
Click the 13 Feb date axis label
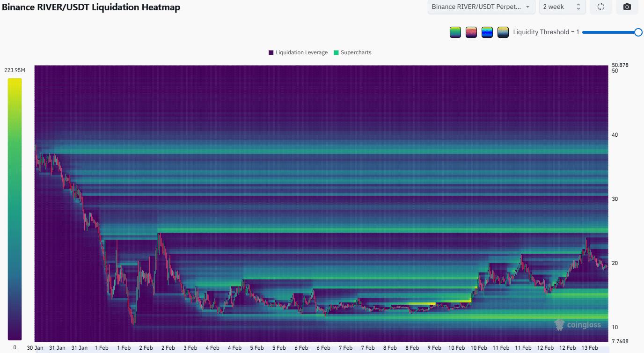590,348
